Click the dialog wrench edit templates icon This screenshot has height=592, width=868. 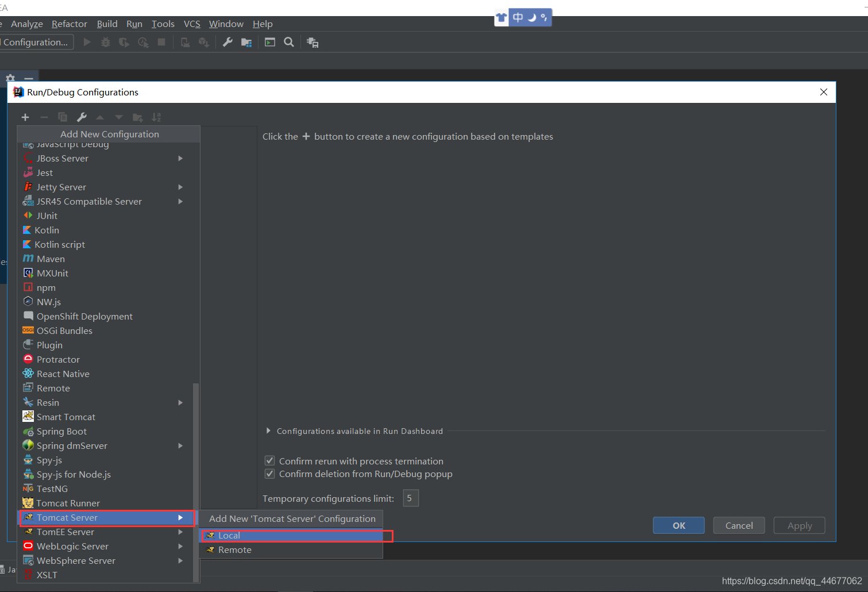(82, 117)
